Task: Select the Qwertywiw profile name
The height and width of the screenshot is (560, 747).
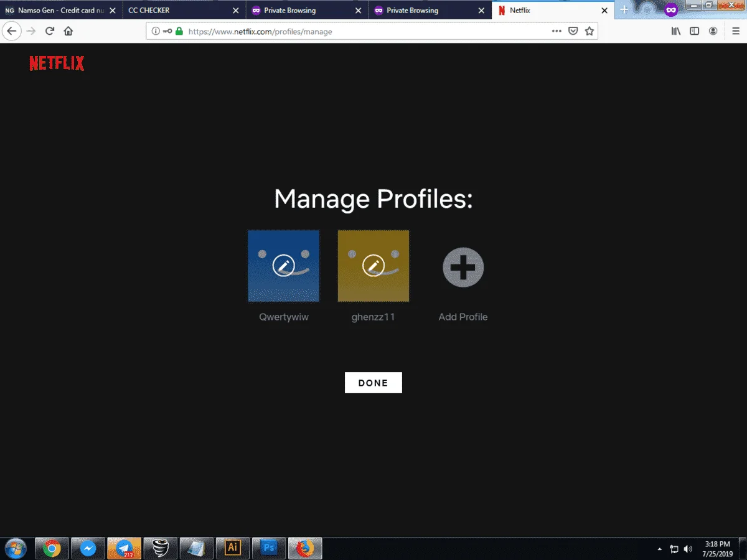Action: [x=284, y=317]
